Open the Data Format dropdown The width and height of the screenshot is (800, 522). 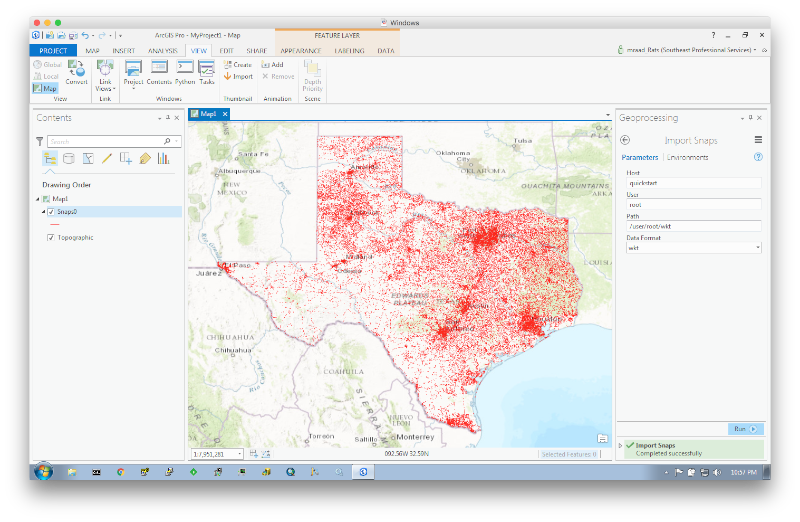click(x=693, y=247)
